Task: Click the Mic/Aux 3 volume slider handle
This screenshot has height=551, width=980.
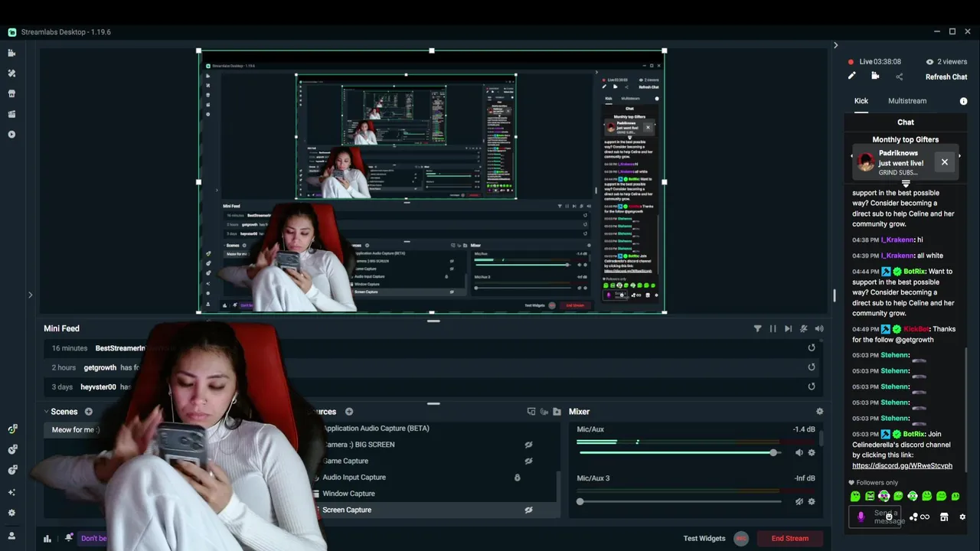Action: (580, 501)
